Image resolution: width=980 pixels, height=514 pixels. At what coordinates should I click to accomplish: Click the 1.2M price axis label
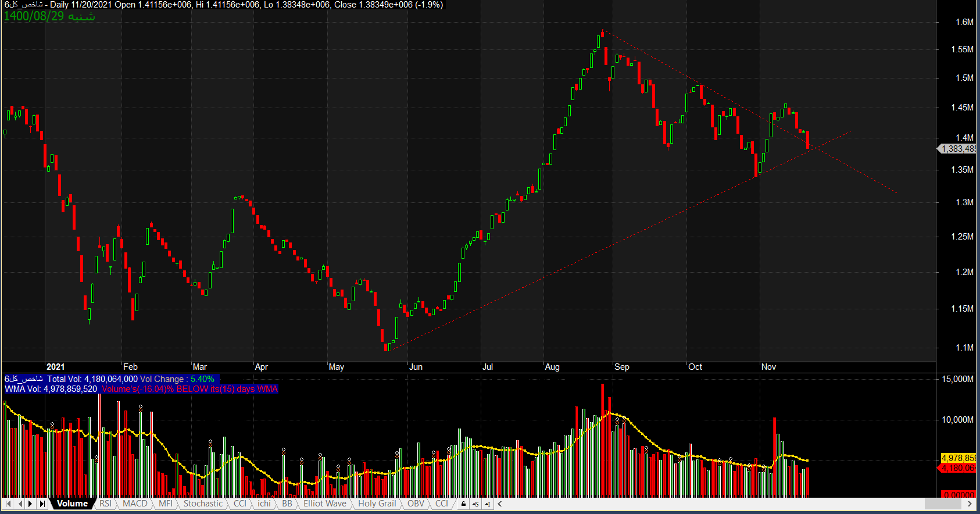click(x=964, y=272)
